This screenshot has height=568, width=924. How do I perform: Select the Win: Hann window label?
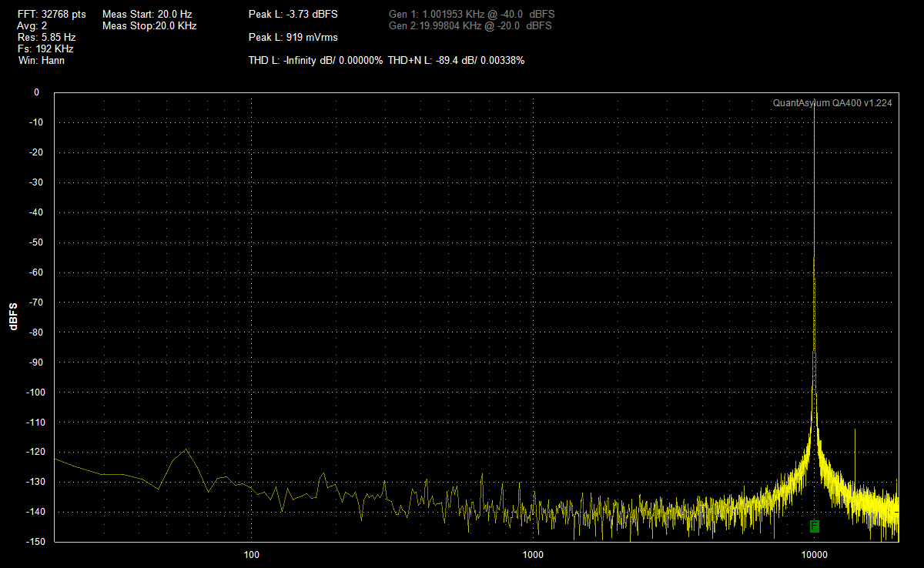point(42,60)
